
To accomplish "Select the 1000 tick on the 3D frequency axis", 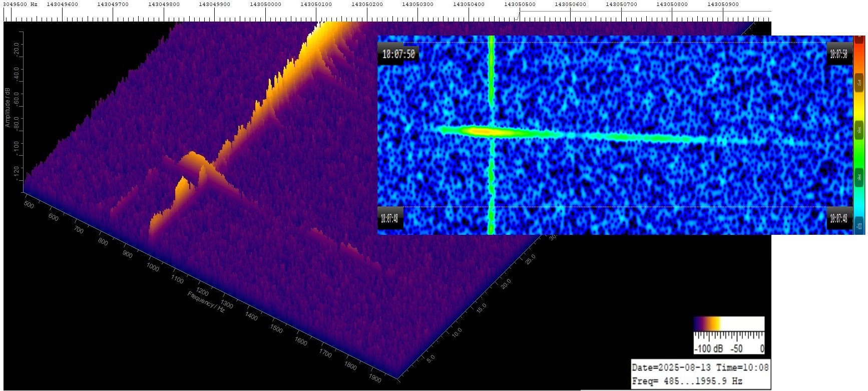I will coord(153,267).
